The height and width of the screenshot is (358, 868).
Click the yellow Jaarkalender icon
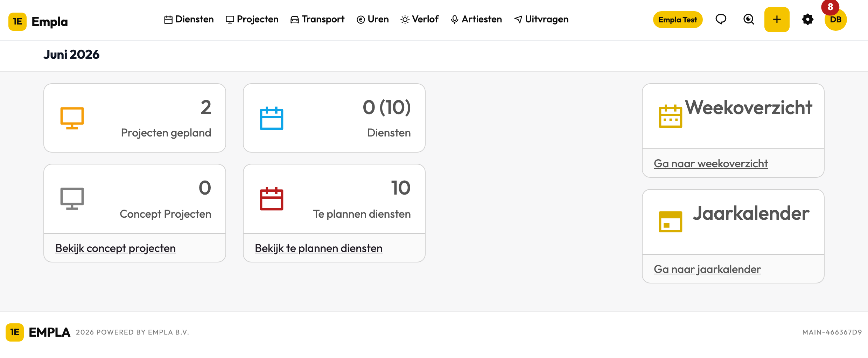coord(671,222)
